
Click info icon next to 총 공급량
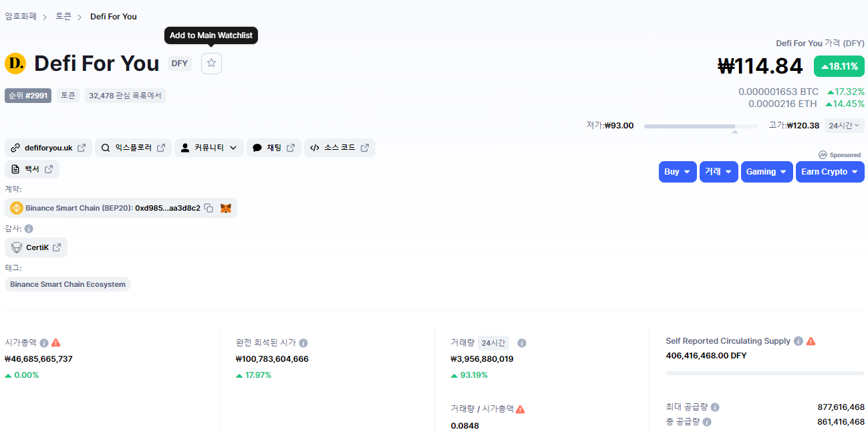click(x=707, y=422)
